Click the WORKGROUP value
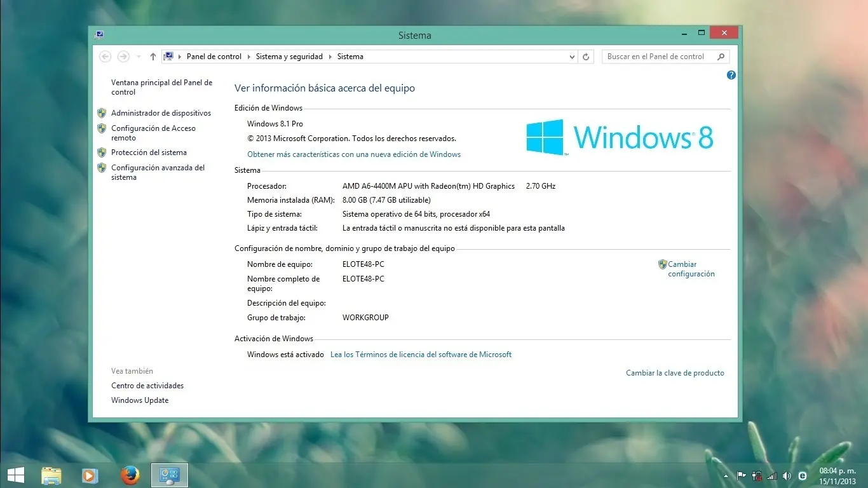 pyautogui.click(x=365, y=318)
